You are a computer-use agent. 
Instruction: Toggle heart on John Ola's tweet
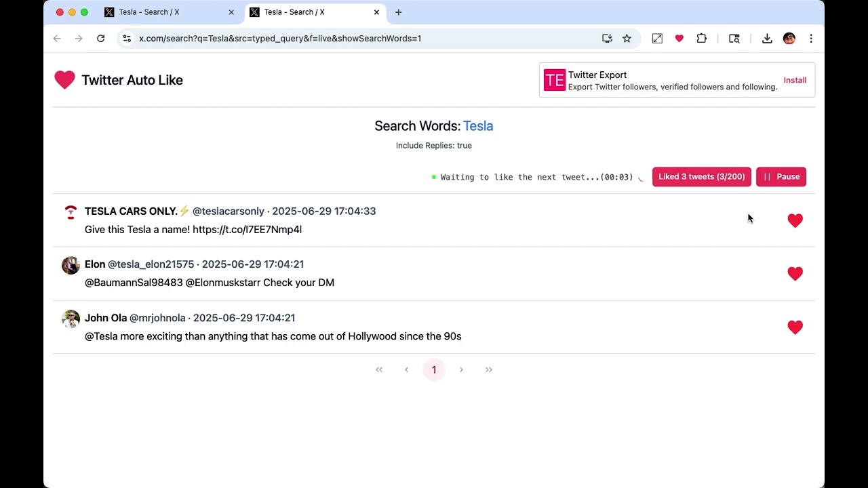click(x=795, y=327)
